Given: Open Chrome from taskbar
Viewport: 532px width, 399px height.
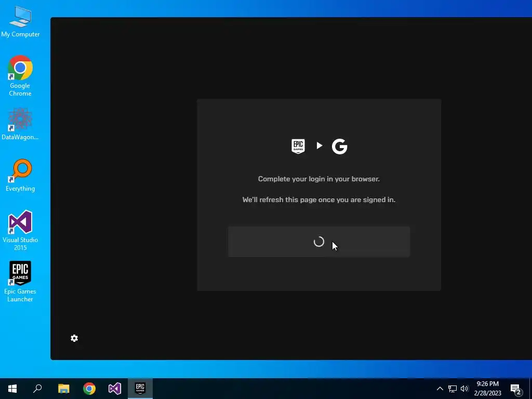Looking at the screenshot, I should (x=89, y=389).
